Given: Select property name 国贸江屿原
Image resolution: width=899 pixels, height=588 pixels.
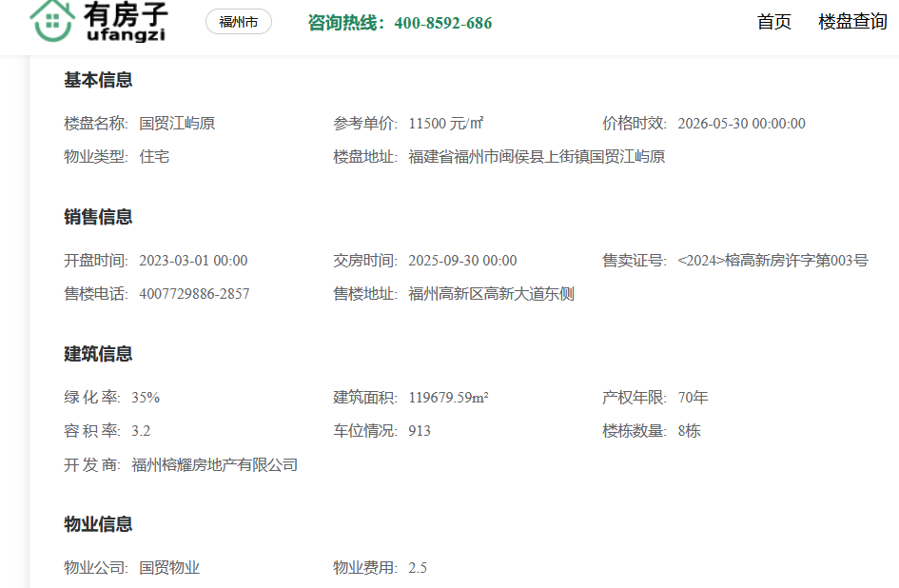Looking at the screenshot, I should (x=177, y=124).
